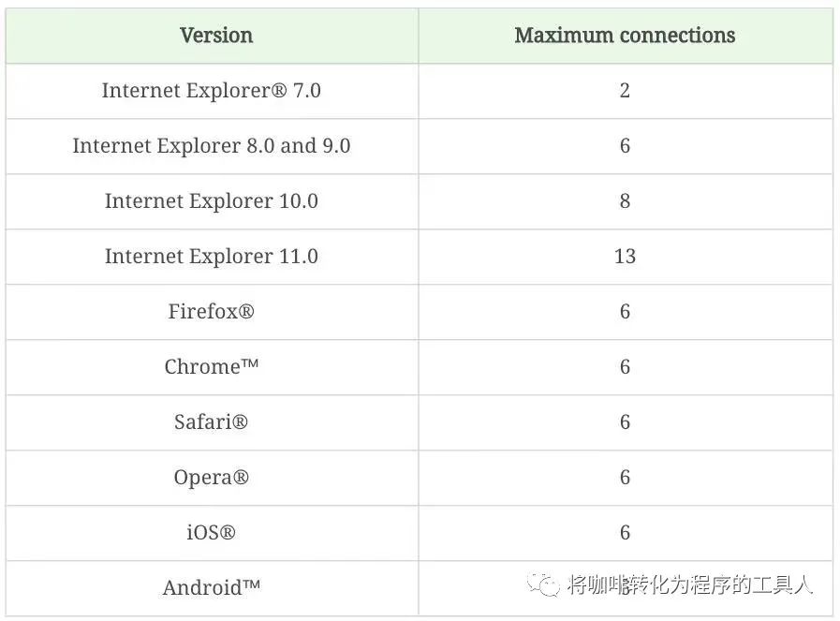Viewport: 840px width, 621px height.
Task: Click value 13 for Internet Explorer 11.0
Action: tap(625, 256)
